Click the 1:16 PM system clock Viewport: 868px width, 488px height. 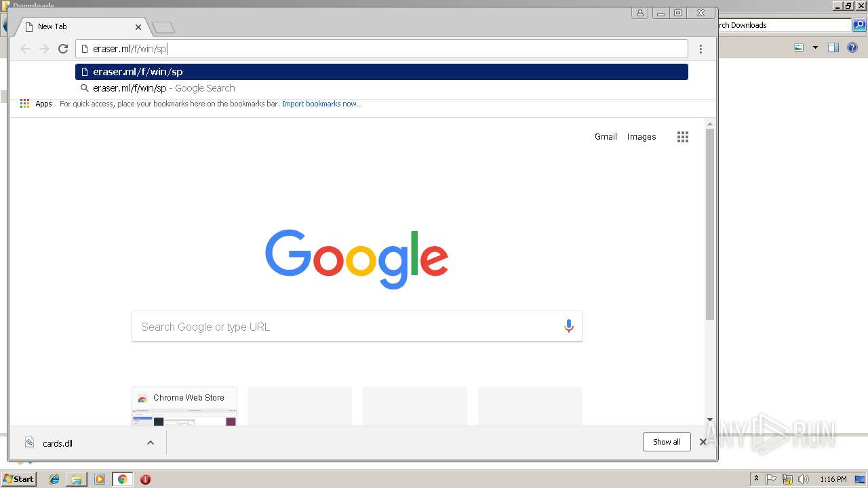tap(833, 479)
